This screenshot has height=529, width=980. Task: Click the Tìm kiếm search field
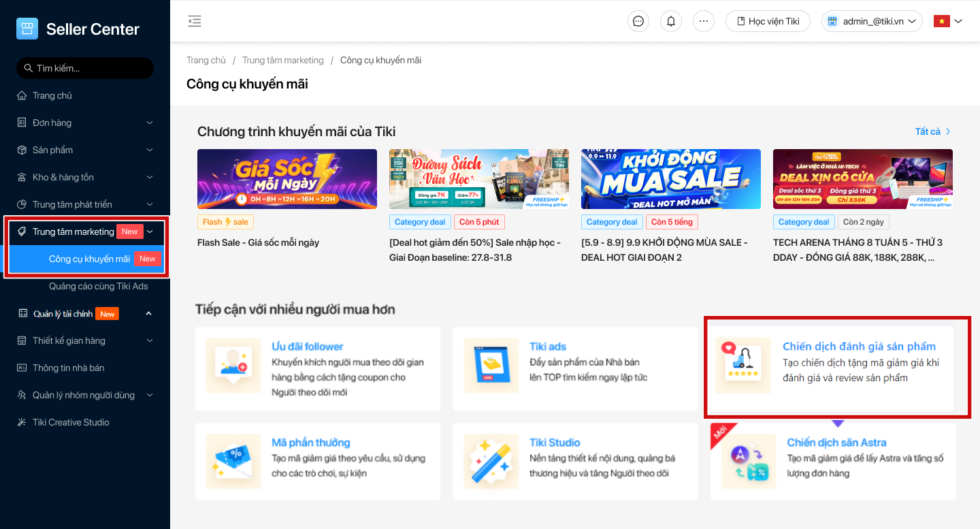point(85,68)
